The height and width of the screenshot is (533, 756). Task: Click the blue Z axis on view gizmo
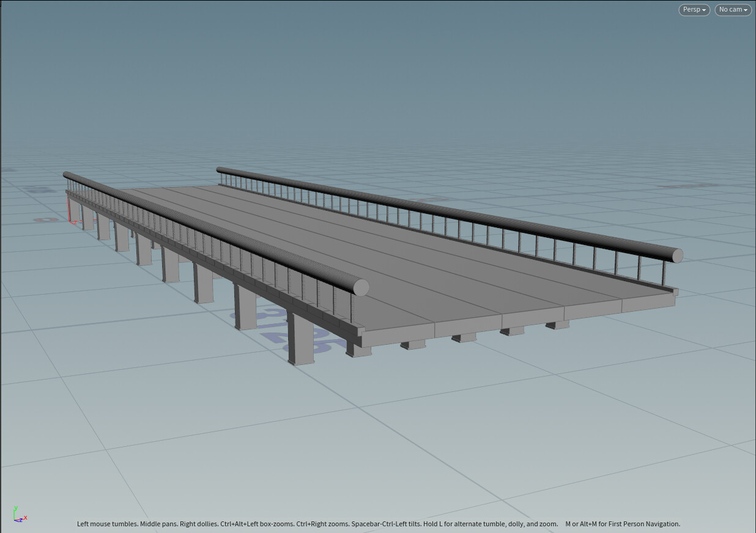click(20, 521)
